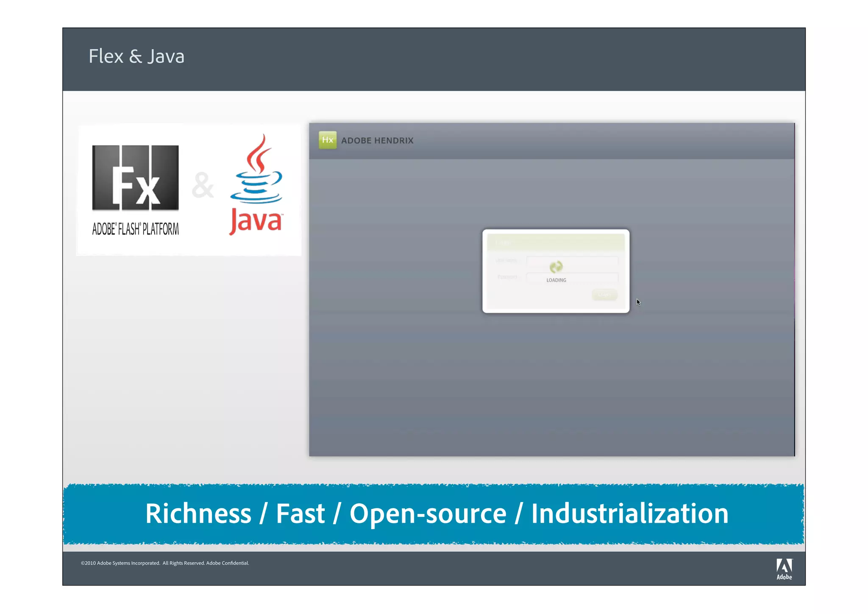Click the ADOBE FLASH PLATFORM caption text
This screenshot has width=868, height=614.
(x=135, y=229)
